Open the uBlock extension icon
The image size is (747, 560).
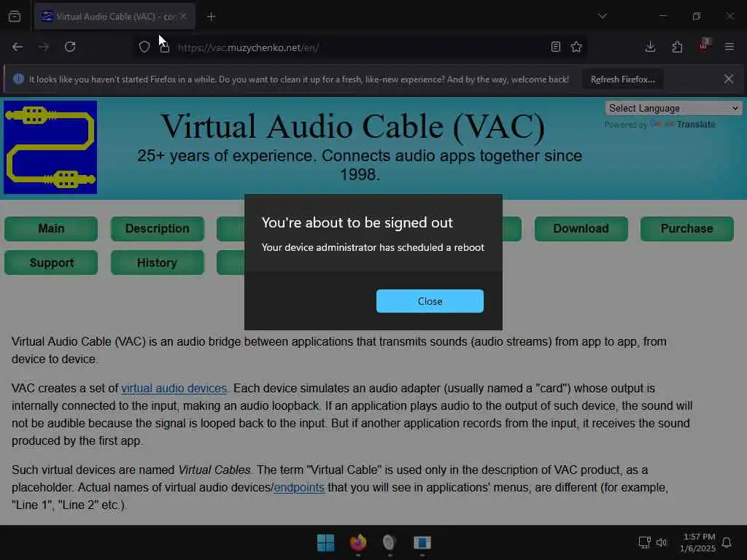coord(704,46)
